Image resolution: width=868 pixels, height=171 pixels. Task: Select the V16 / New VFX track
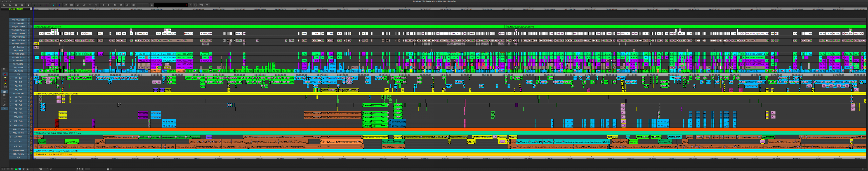[x=18, y=20]
